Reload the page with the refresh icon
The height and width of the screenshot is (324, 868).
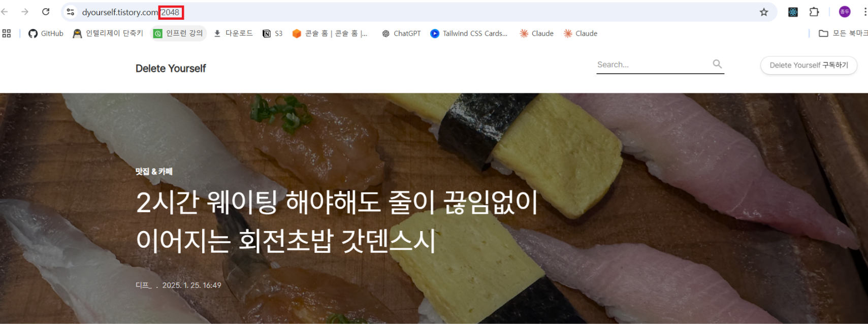tap(46, 12)
